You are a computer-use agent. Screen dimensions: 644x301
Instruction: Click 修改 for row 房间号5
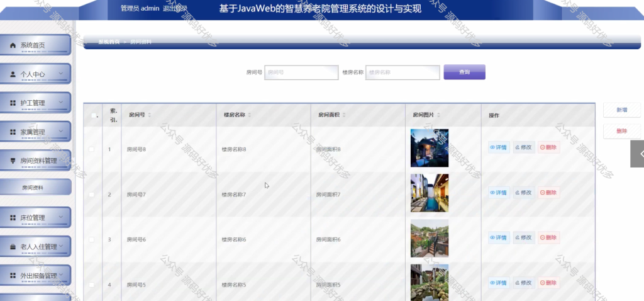click(x=524, y=283)
